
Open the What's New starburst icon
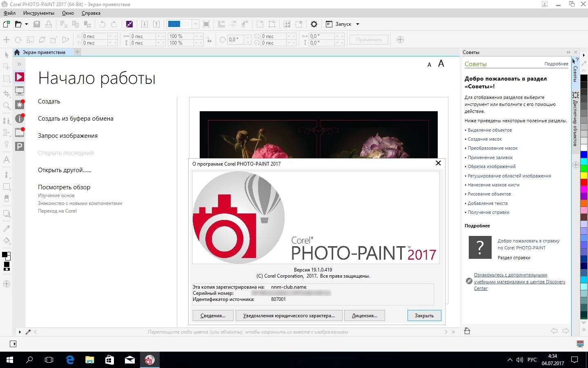[x=20, y=105]
